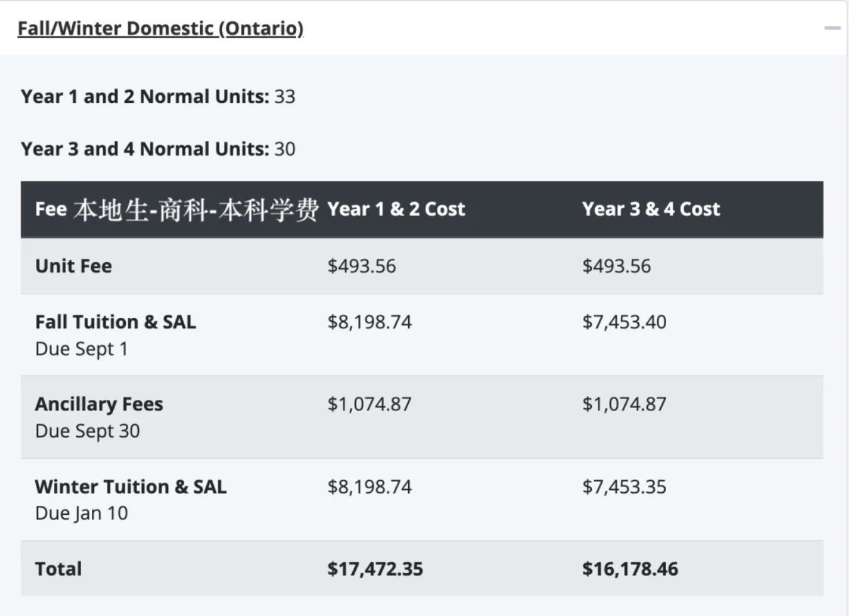The height and width of the screenshot is (616, 849).
Task: Select the $16,178.46 total for Year 3 & 4
Action: (630, 569)
